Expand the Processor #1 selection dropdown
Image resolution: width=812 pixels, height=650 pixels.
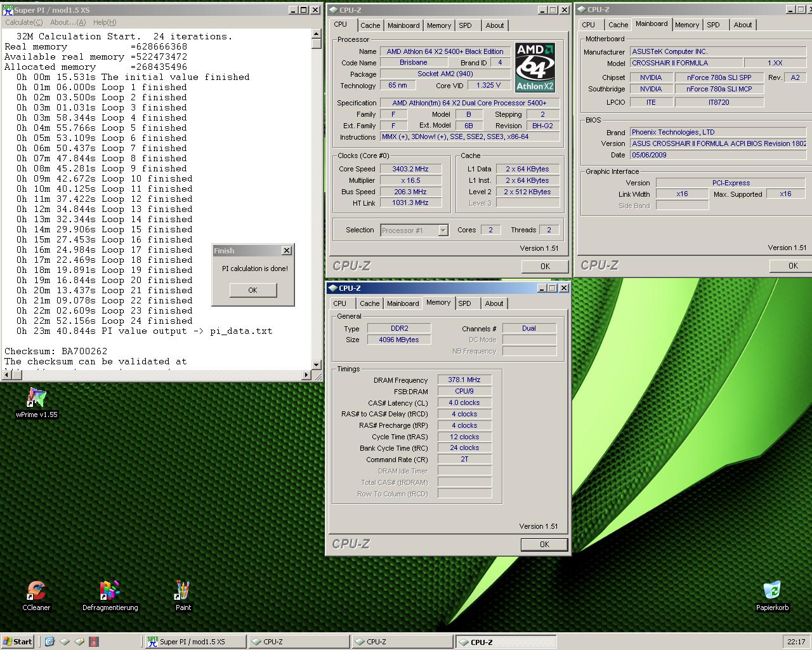(443, 230)
